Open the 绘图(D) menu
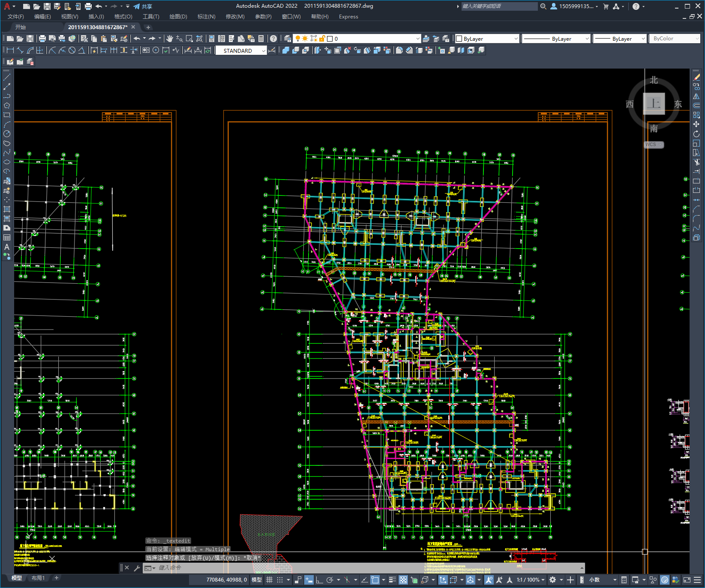Screen dimensions: 705x588 (x=178, y=16)
